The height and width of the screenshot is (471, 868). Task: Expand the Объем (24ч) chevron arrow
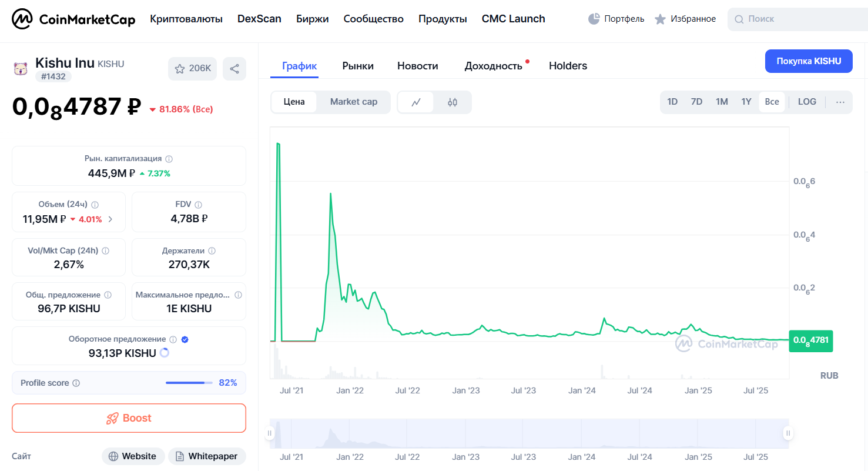point(110,219)
